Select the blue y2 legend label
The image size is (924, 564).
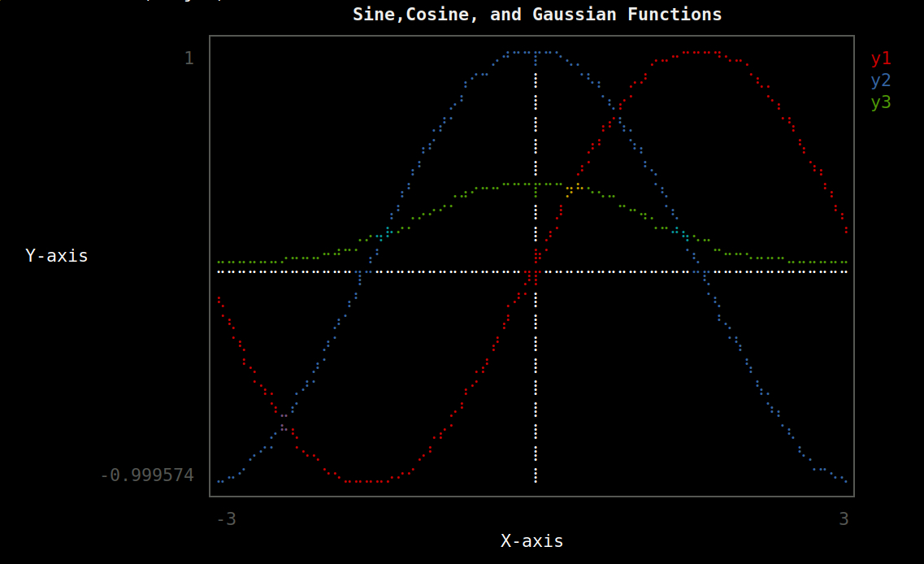(881, 80)
